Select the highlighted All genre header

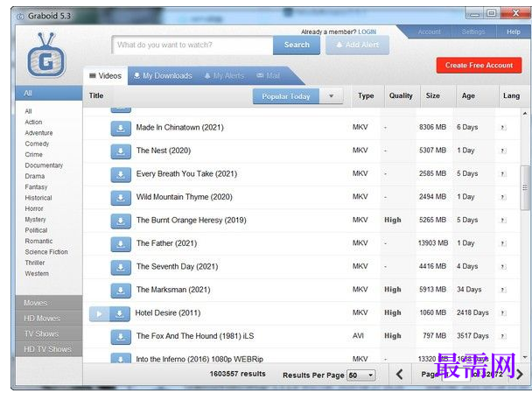click(x=49, y=94)
